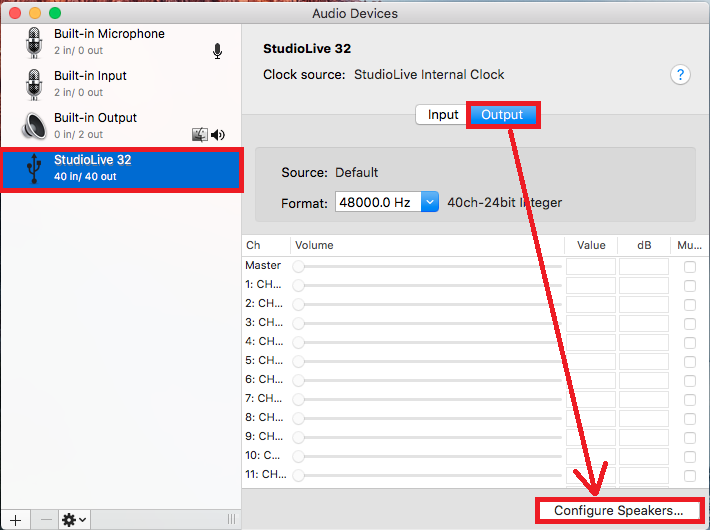Mute channel 4 checkbox
710x530 pixels.
point(690,343)
